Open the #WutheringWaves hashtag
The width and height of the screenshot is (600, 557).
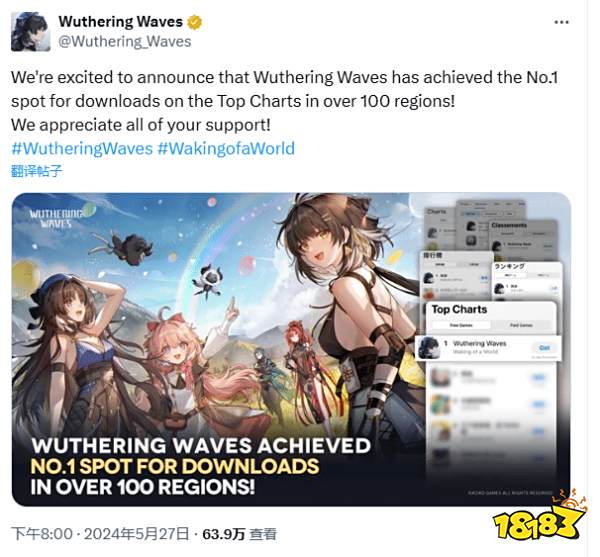[82, 148]
